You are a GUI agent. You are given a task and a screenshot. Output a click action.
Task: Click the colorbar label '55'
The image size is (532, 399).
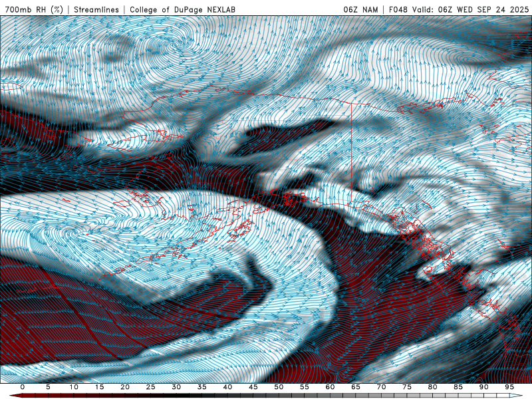(305, 387)
